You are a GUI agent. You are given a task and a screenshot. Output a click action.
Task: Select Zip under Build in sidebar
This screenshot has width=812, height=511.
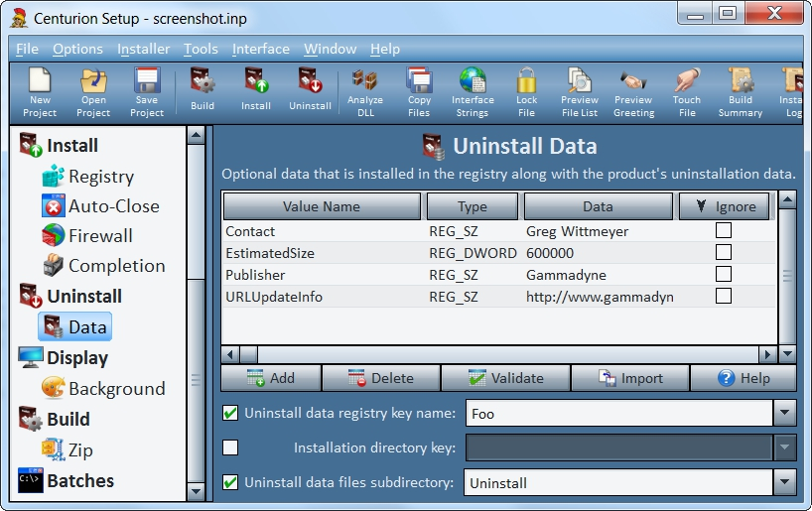click(x=68, y=449)
